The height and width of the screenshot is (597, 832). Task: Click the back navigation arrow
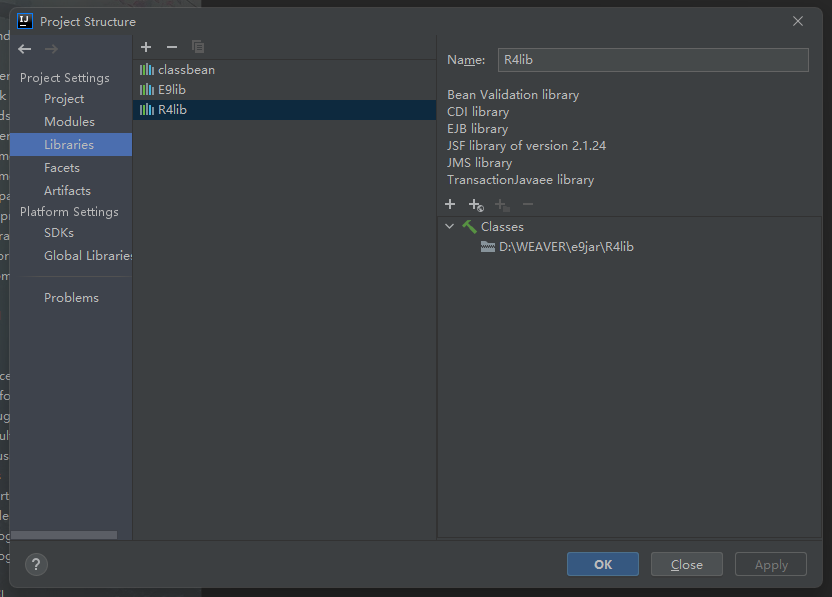click(25, 49)
